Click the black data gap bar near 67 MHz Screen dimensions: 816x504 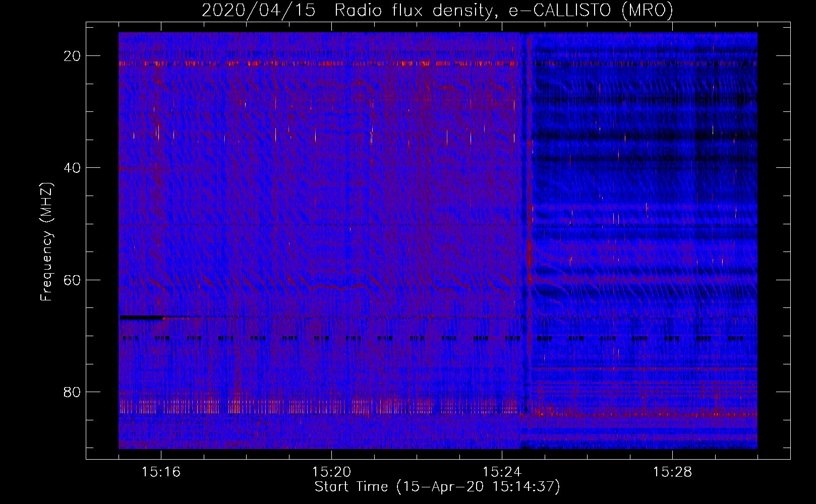point(141,318)
